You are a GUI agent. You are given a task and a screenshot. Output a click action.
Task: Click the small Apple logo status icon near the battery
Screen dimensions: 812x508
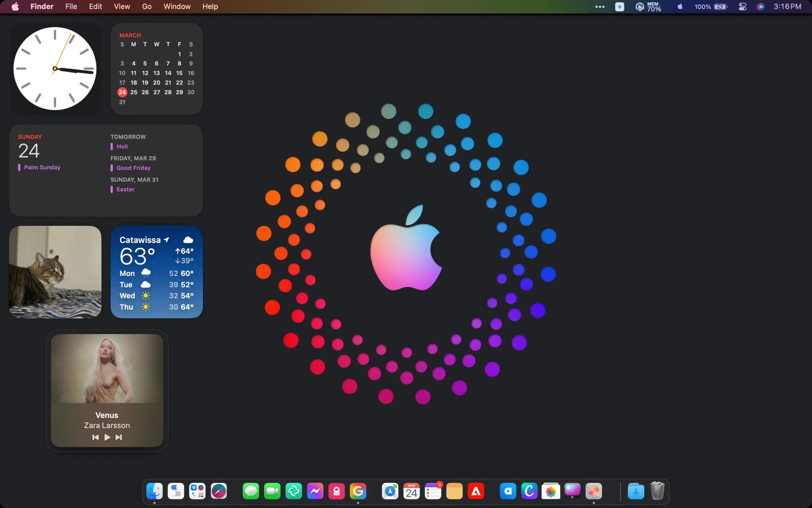pyautogui.click(x=680, y=7)
